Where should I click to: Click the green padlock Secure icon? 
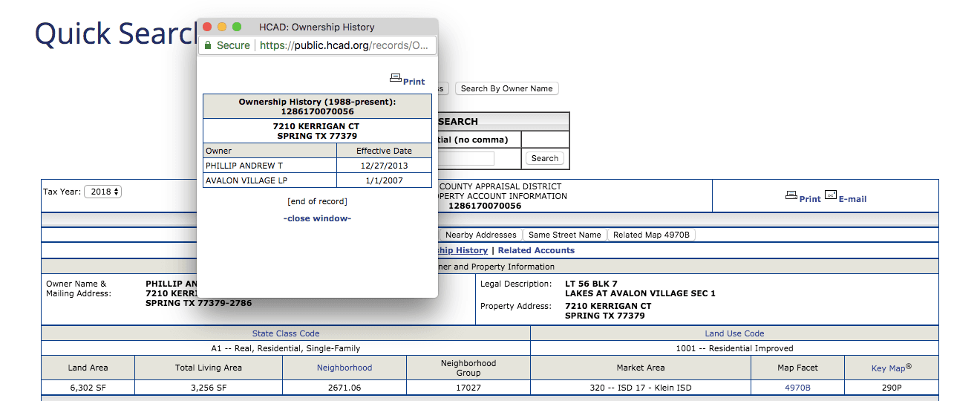click(x=209, y=45)
